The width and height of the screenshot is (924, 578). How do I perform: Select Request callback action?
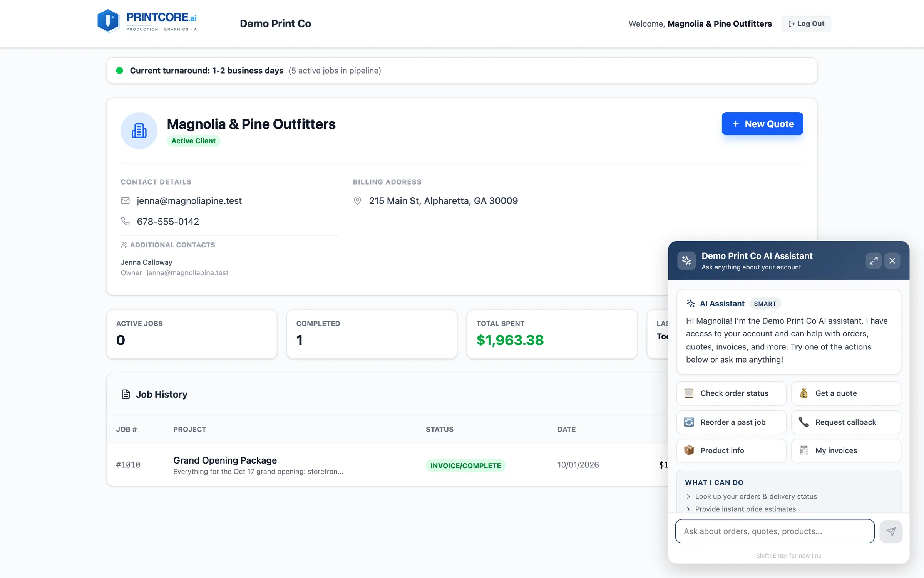point(846,422)
